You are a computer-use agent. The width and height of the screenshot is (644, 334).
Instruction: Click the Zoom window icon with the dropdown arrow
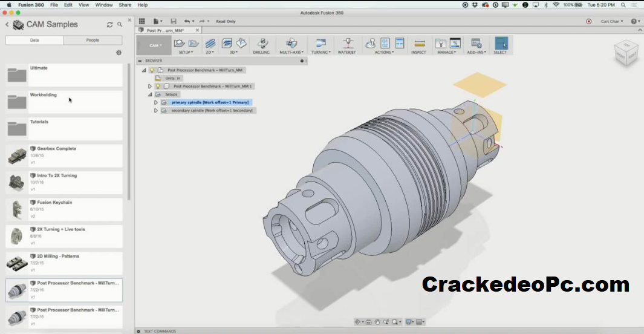[395, 322]
